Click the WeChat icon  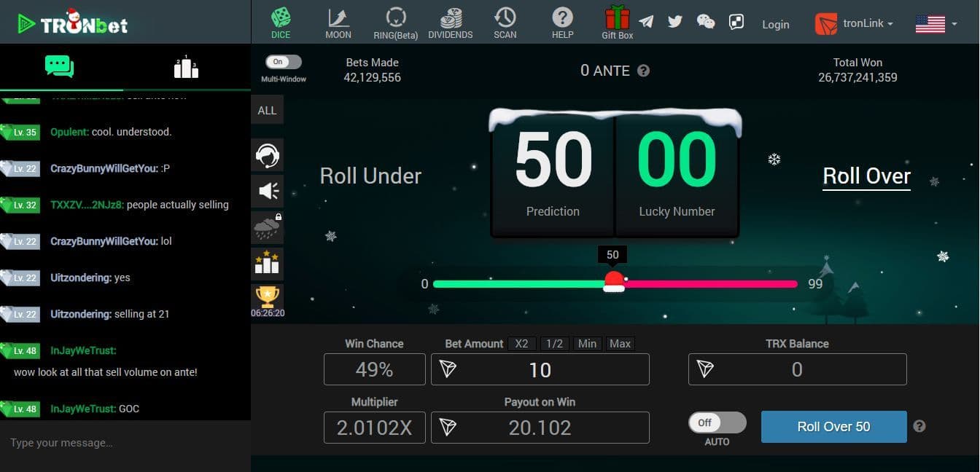click(706, 22)
